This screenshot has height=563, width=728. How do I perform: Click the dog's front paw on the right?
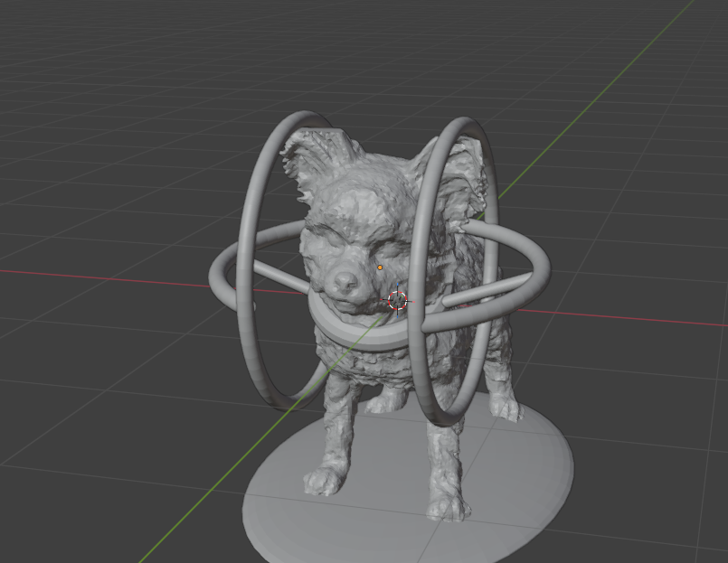448,506
